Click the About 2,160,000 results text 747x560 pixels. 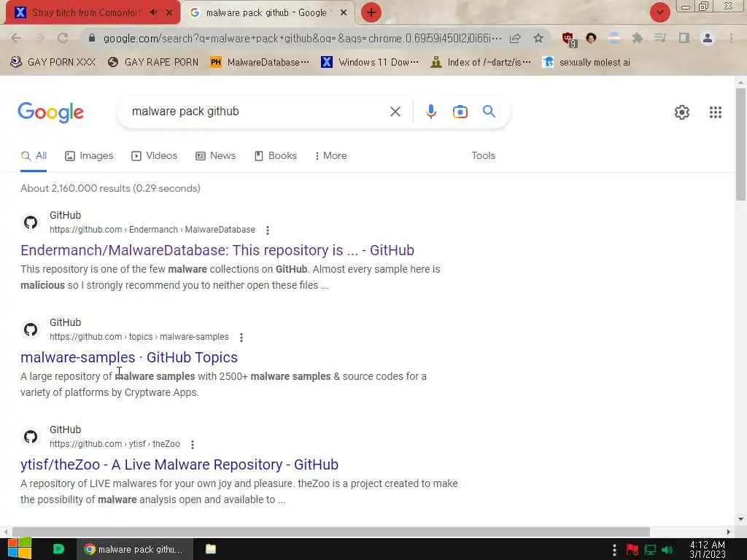click(111, 188)
